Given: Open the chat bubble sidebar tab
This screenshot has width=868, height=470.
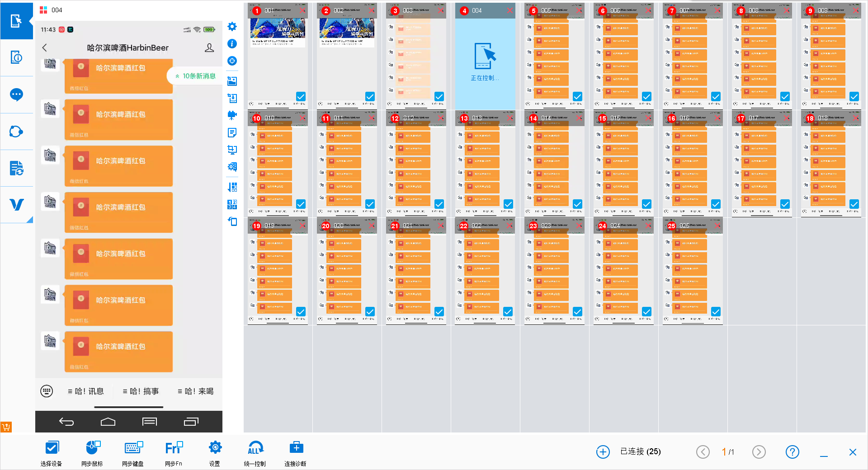Looking at the screenshot, I should tap(16, 95).
